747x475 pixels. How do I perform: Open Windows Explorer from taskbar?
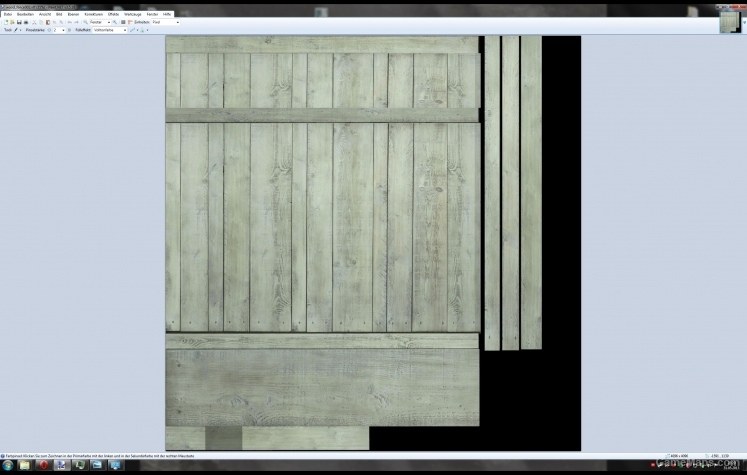tap(24, 465)
